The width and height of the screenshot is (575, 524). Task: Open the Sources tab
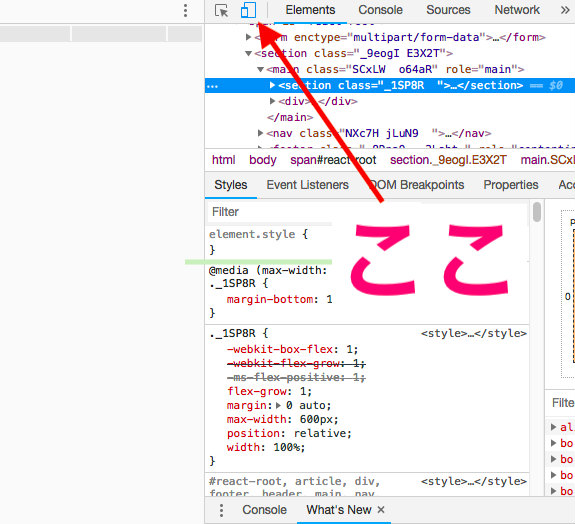click(x=448, y=10)
